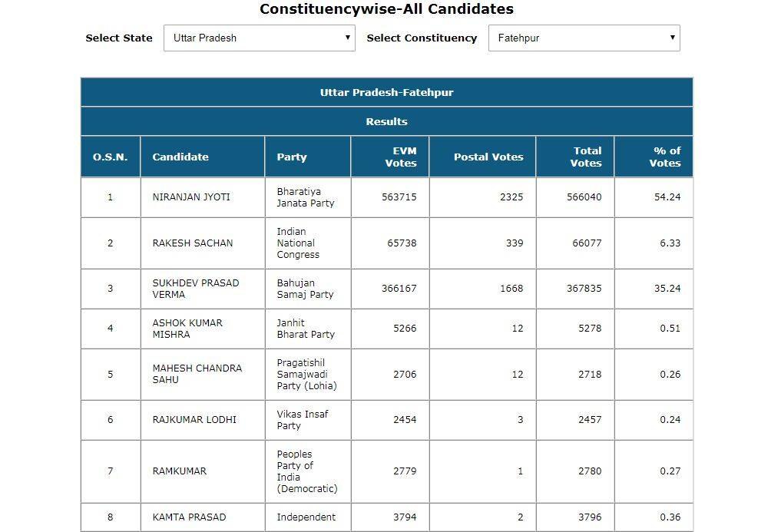Click the Uttar Pradesh-Fatehpur table title
This screenshot has width=781, height=532.
point(386,92)
